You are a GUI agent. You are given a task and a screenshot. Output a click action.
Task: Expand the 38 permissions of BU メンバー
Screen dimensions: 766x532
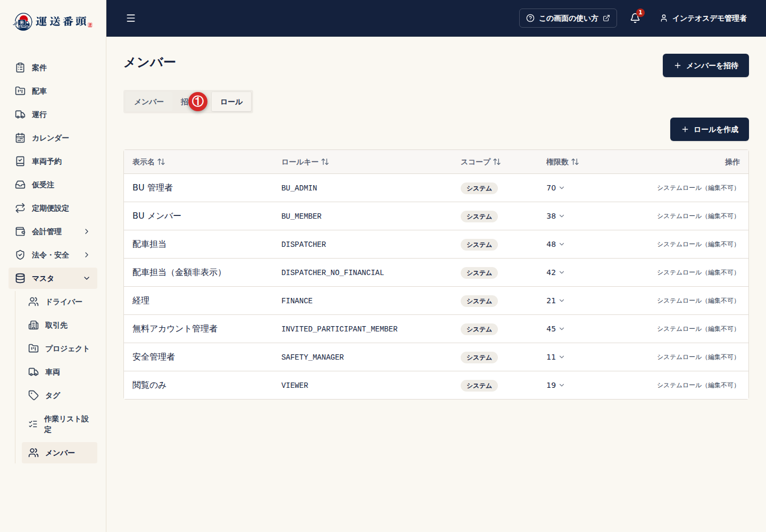[x=555, y=216]
